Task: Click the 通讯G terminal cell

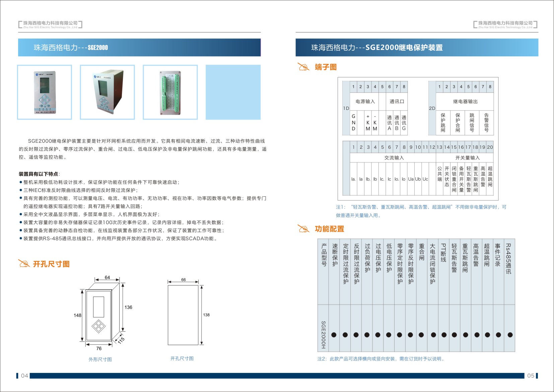Action: 404,123
